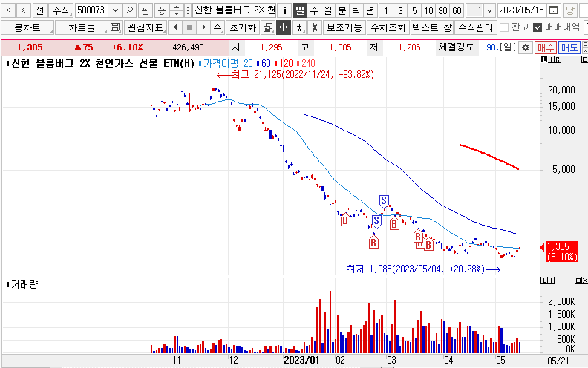Open the 차트틀 chart template dropdown
Viewport: 588px width, 368px height.
pos(82,27)
